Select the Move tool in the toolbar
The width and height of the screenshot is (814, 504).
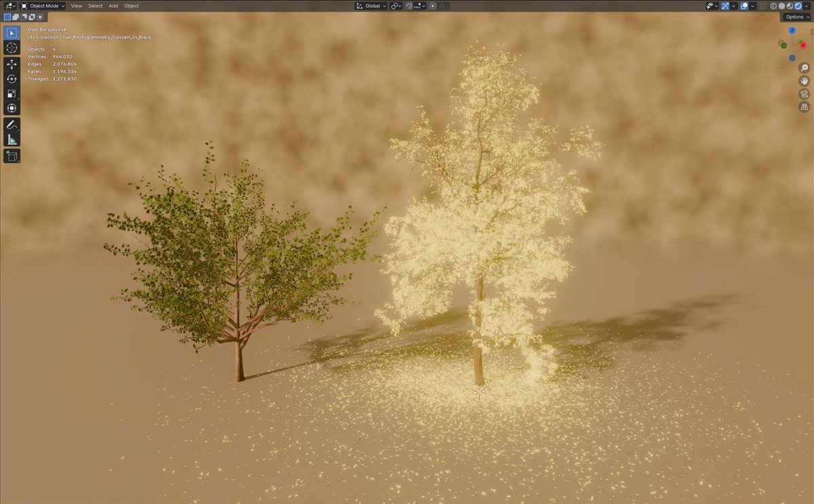coord(11,63)
